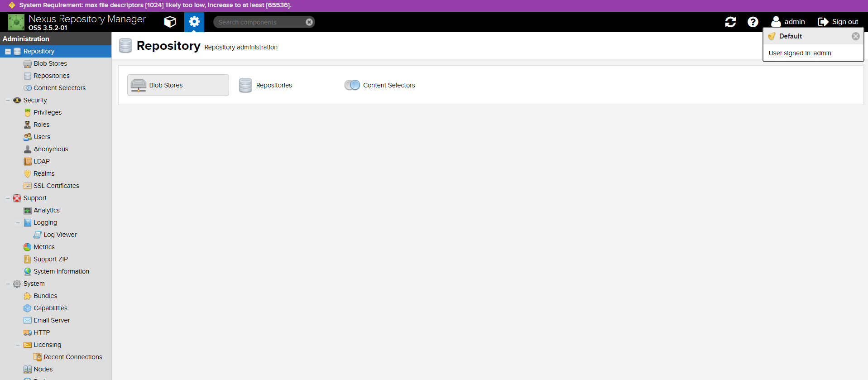Click the Refresh icon in header

coord(730,22)
